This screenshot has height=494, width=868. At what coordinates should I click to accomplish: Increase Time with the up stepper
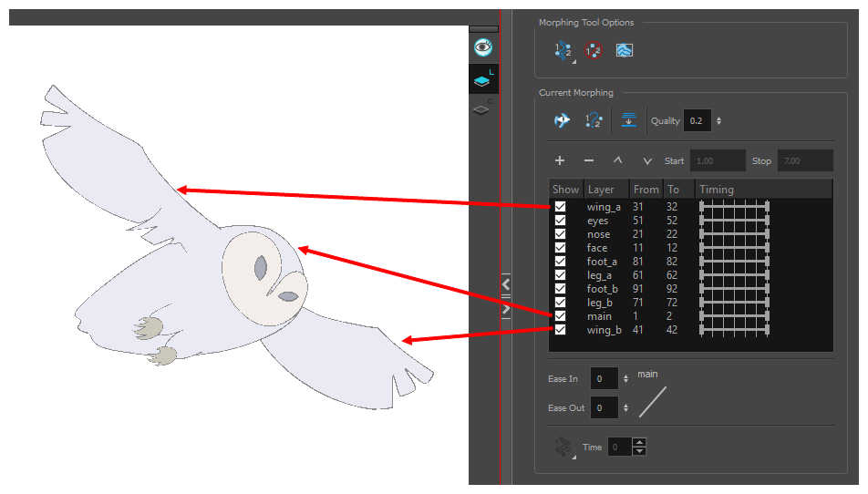click(x=639, y=443)
